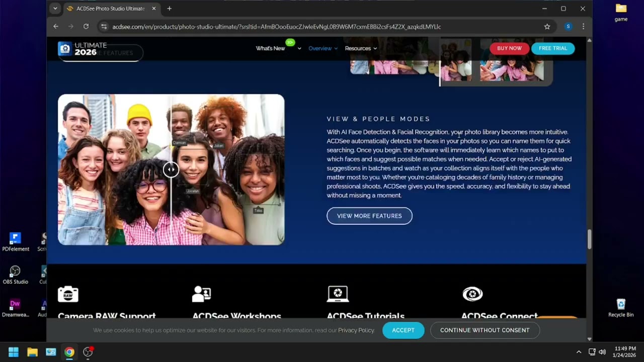Open Chrome three-dot menu

(x=583, y=27)
